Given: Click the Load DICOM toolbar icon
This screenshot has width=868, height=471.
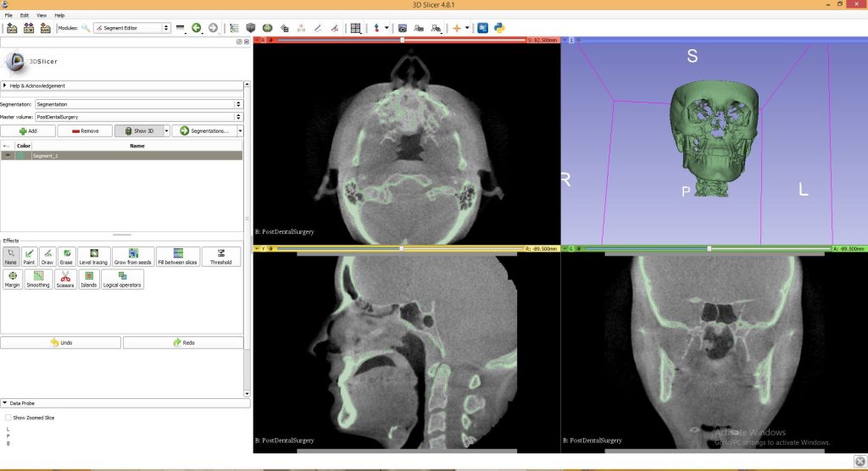Looking at the screenshot, I should point(29,28).
